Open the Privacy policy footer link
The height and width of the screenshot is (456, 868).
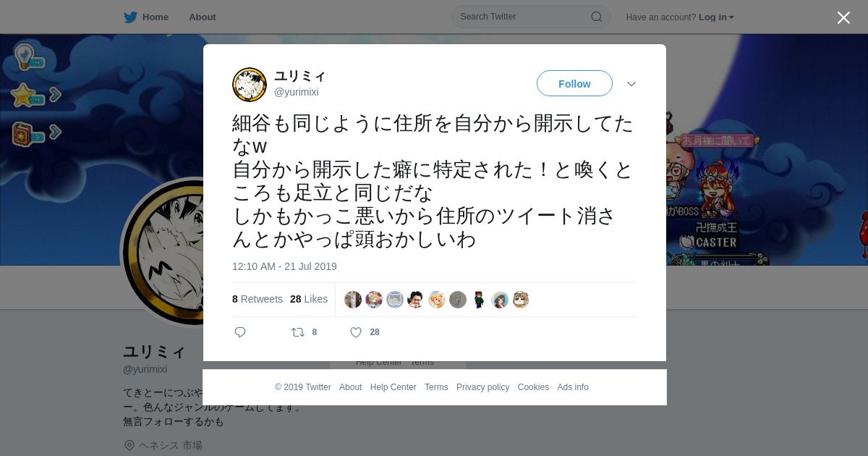pos(482,387)
